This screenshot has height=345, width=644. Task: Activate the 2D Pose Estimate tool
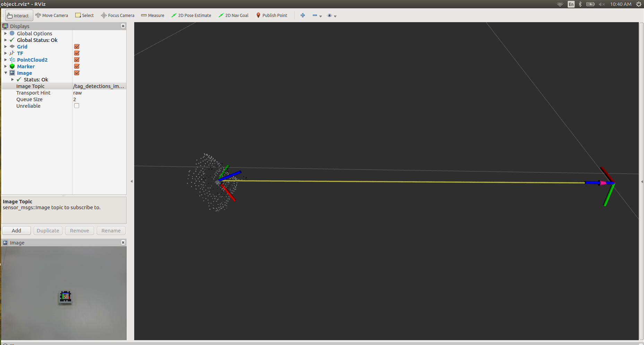coord(191,15)
